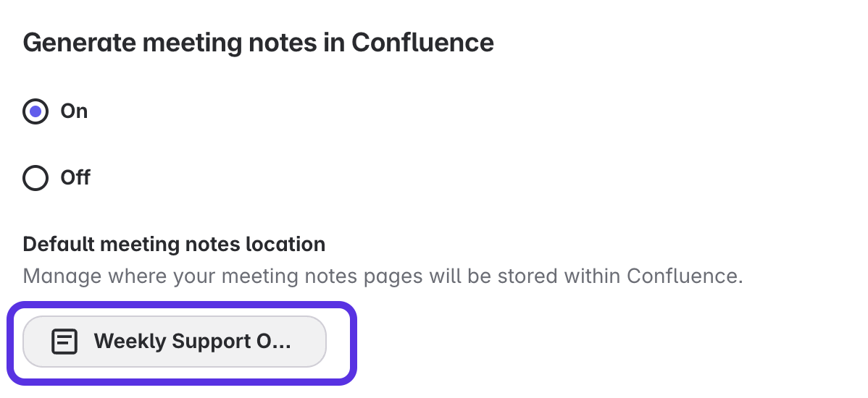Change the default meeting notes page
The height and width of the screenshot is (398, 868).
point(175,342)
